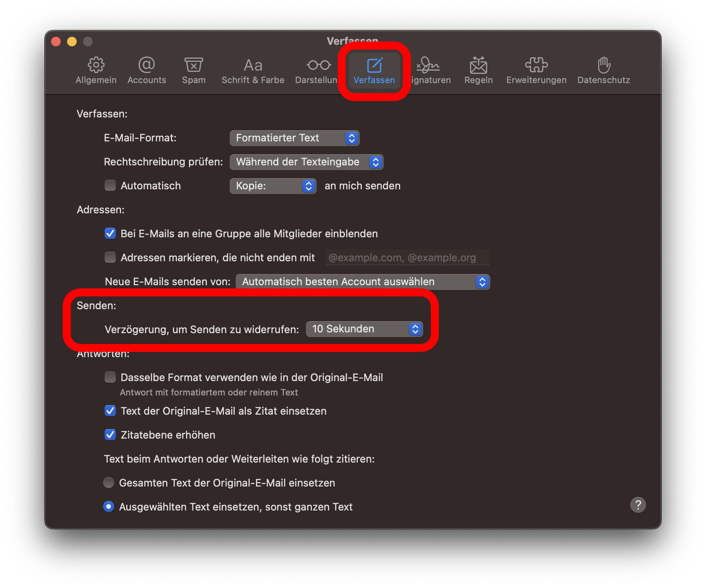Open Schrift & Farbe settings
The width and height of the screenshot is (706, 588).
253,70
